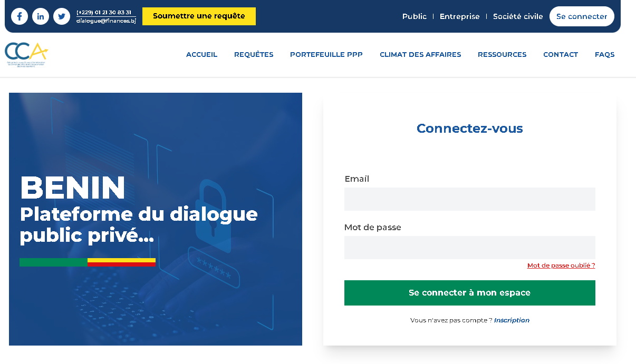Screen dimensions: 636x364
Task: Click inside the Email input field
Action: click(x=469, y=199)
